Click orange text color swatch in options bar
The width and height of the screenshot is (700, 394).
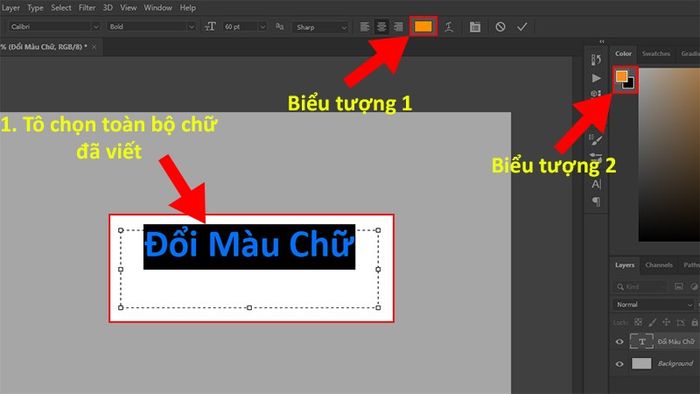[423, 27]
